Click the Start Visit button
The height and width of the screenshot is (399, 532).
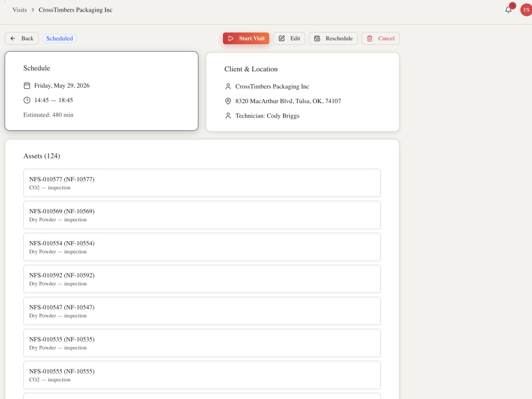pos(246,38)
